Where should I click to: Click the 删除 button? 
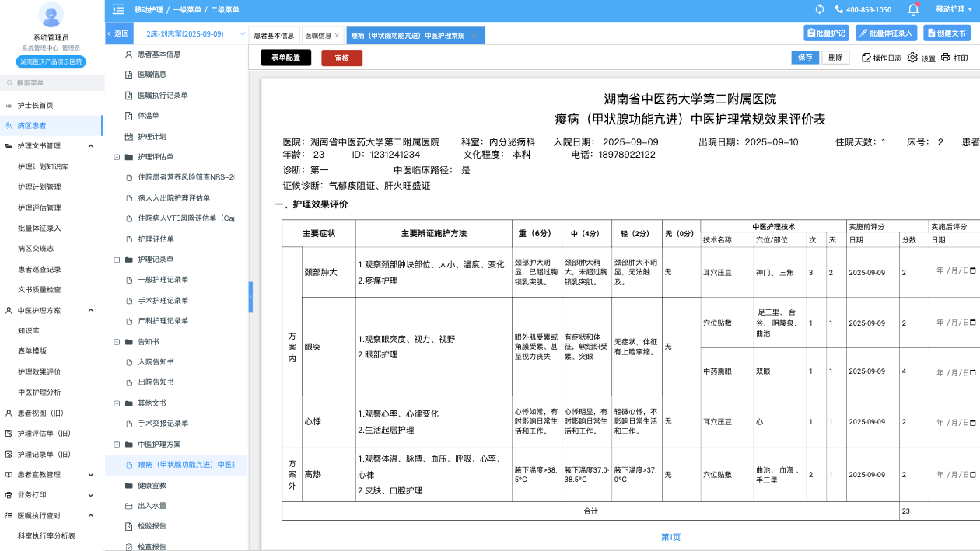click(x=835, y=58)
